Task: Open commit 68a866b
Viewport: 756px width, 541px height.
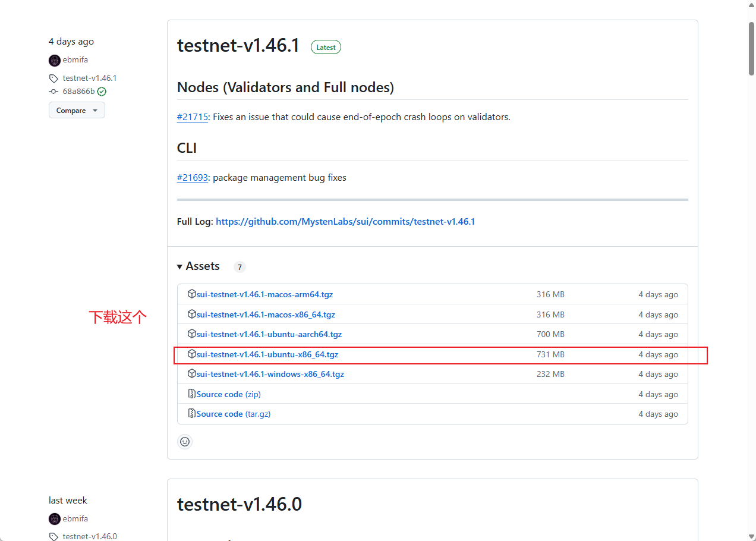Action: pos(78,92)
